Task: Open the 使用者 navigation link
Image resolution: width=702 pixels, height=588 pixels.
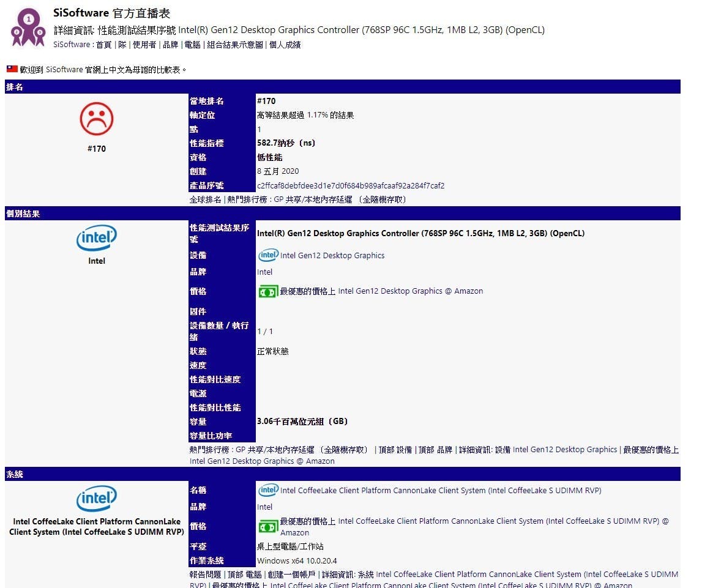Action: (x=144, y=45)
